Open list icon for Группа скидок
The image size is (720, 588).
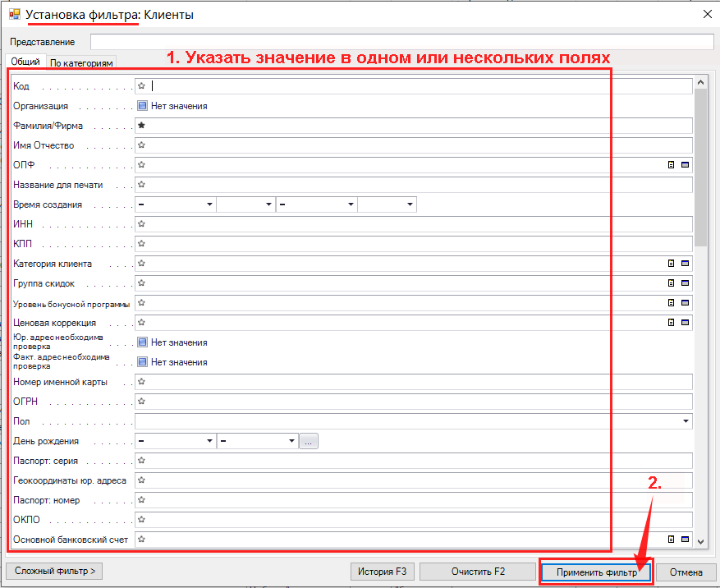672,283
